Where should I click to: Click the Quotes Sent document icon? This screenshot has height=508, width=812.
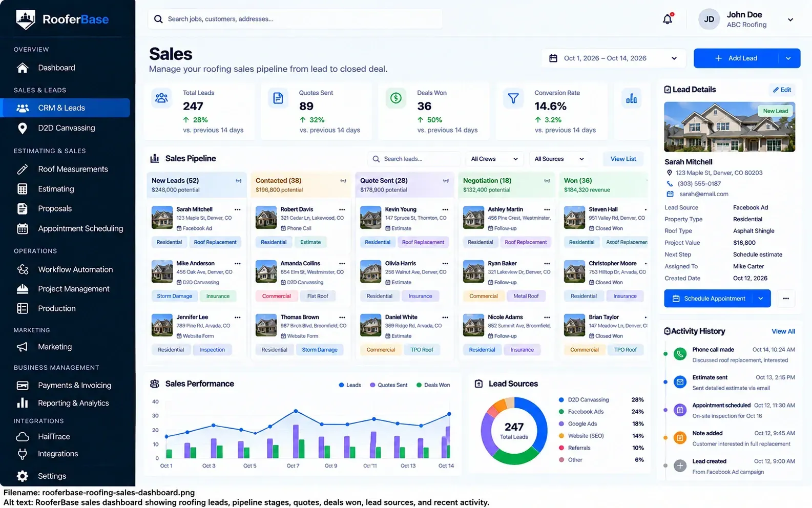coord(278,98)
